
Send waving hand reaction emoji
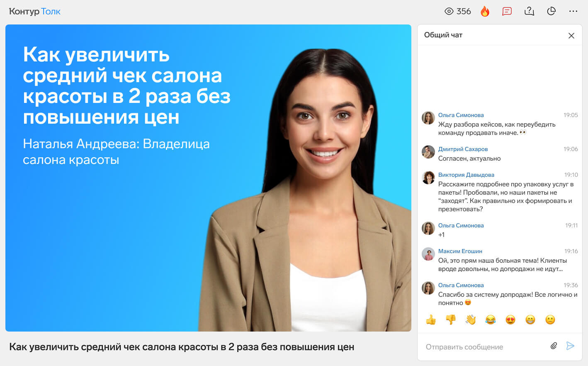click(471, 320)
